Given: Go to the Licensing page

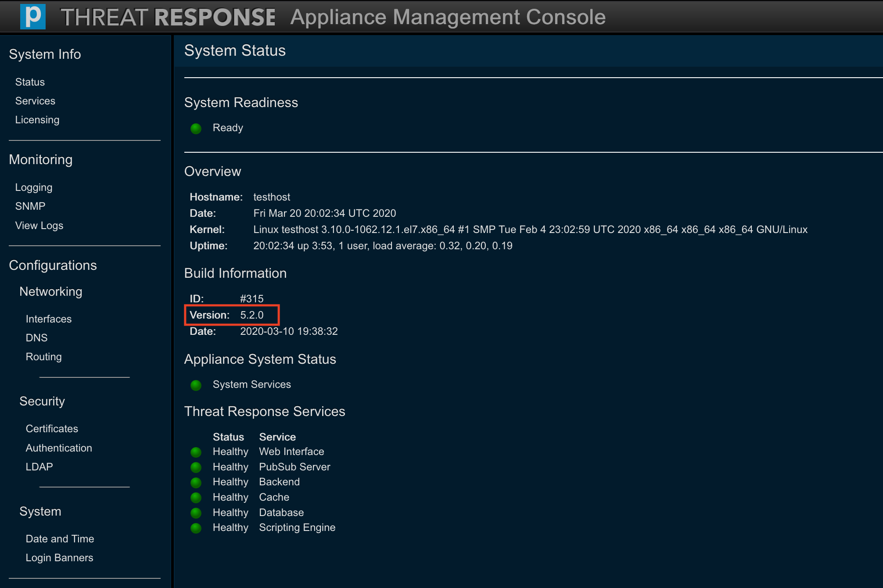Looking at the screenshot, I should click(x=37, y=120).
